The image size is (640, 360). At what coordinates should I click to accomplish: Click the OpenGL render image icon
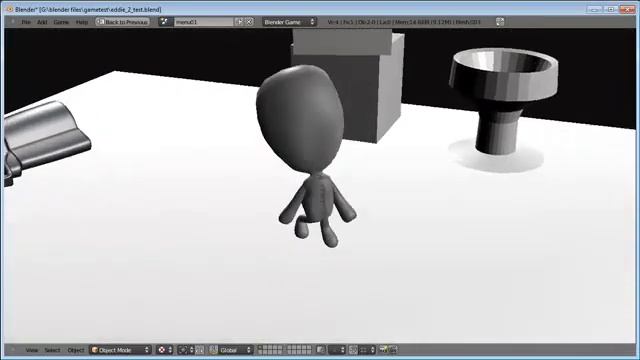pos(383,349)
